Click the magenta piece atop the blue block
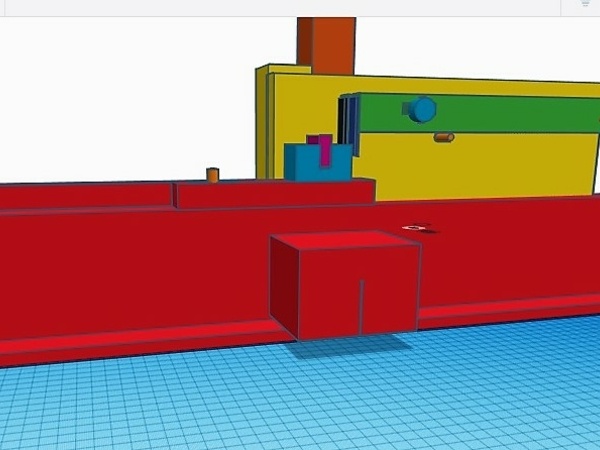 pyautogui.click(x=323, y=148)
